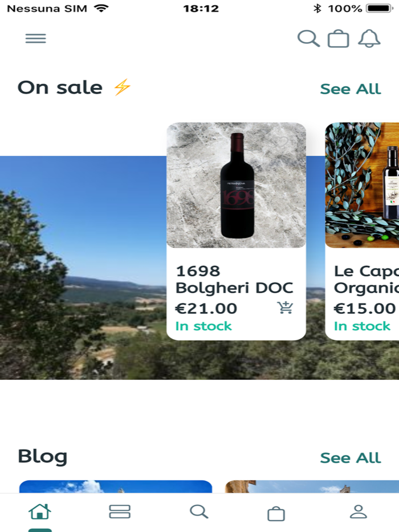The height and width of the screenshot is (532, 399).
Task: Open the notifications bell
Action: click(x=369, y=38)
